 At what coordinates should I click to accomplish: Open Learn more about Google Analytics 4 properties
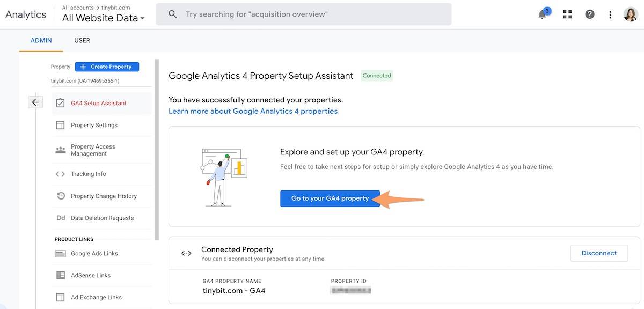coord(253,111)
